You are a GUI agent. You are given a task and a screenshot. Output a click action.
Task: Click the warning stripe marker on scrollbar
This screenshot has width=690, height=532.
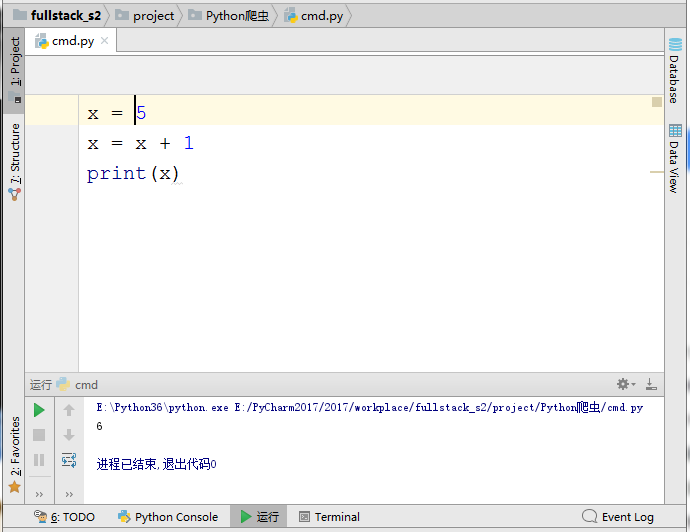click(x=657, y=172)
